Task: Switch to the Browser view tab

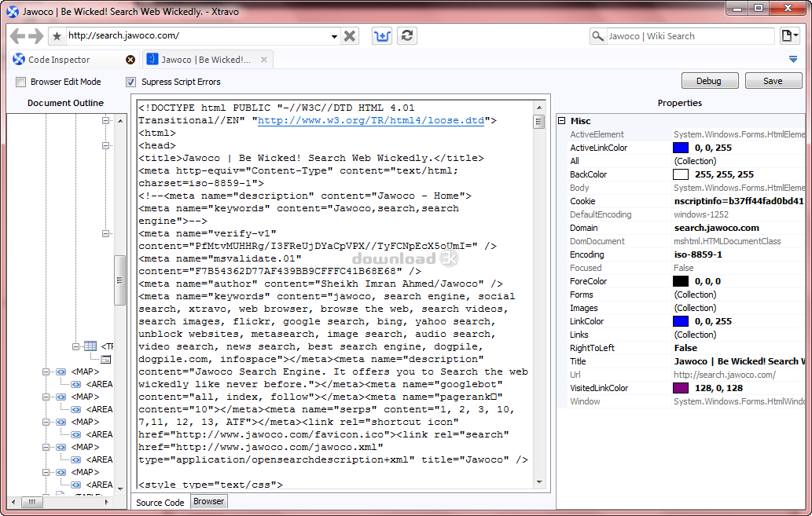Action: click(x=208, y=501)
